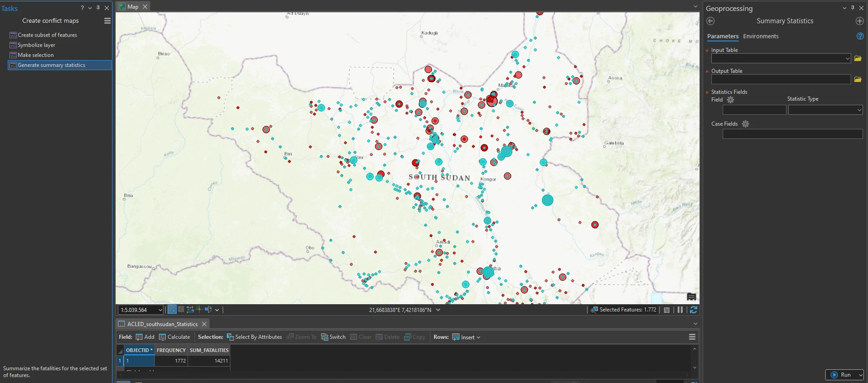The width and height of the screenshot is (868, 383).
Task: Toggle snapping in map status bar
Action: [172, 310]
